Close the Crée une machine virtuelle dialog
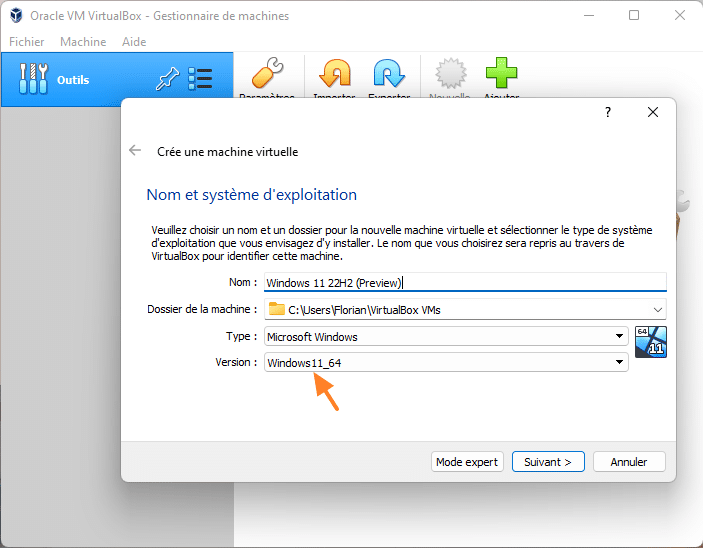This screenshot has height=548, width=703. tap(653, 112)
